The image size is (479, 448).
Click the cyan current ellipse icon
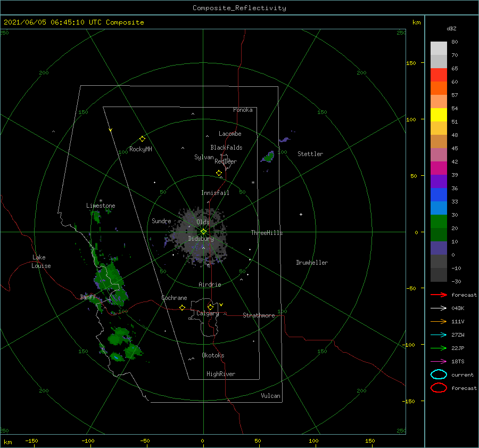(439, 374)
